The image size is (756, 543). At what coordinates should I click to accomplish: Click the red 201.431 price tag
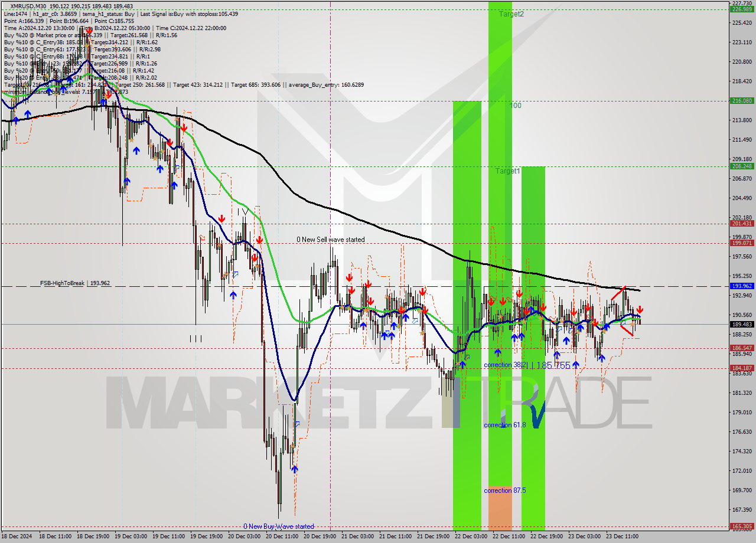click(742, 224)
